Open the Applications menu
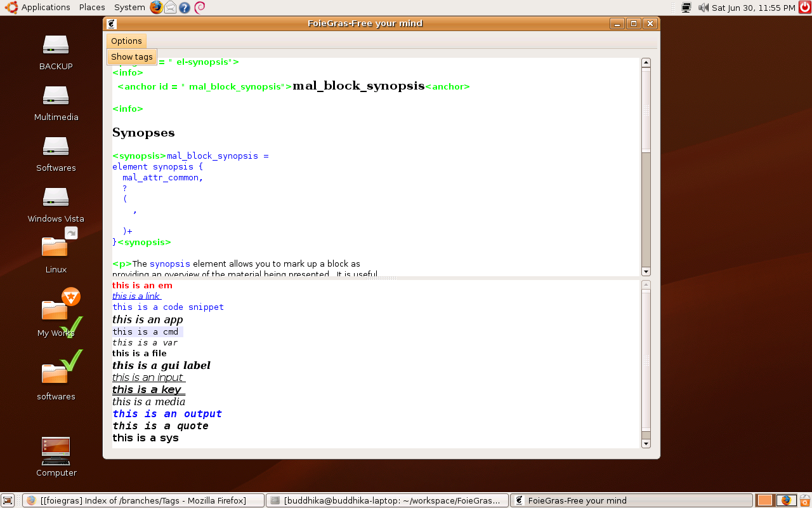The height and width of the screenshot is (508, 812). tap(46, 7)
